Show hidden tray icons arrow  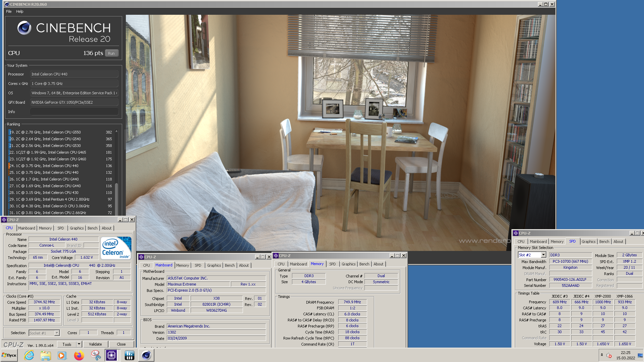pyautogui.click(x=602, y=355)
